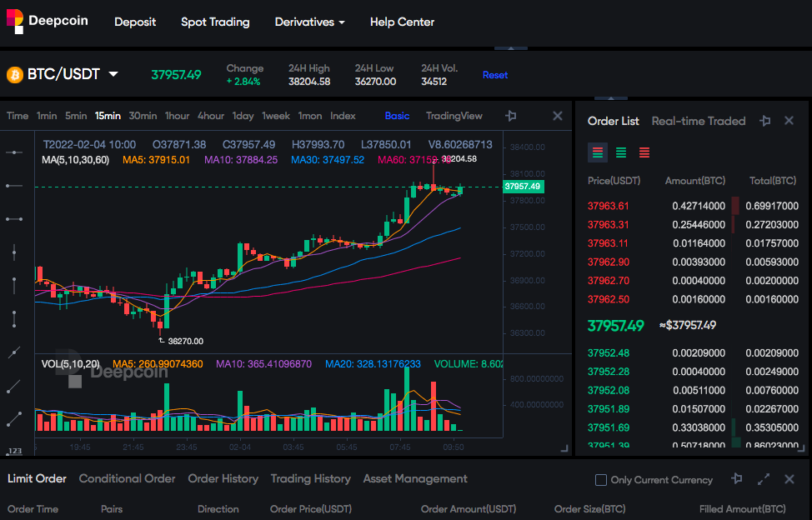Image resolution: width=812 pixels, height=520 pixels.
Task: Enable Only Current Currency checkbox
Action: coord(601,480)
